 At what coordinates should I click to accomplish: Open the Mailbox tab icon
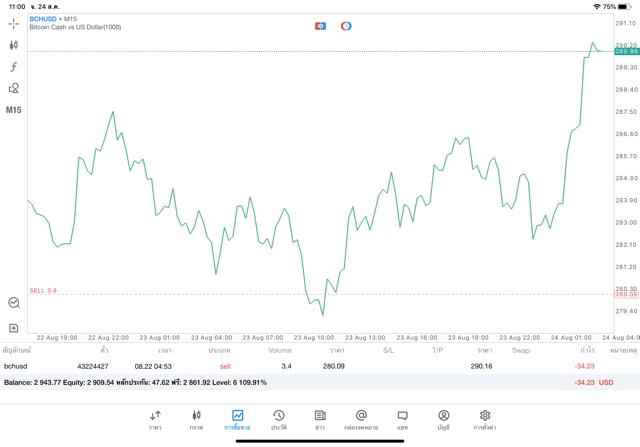[361, 419]
